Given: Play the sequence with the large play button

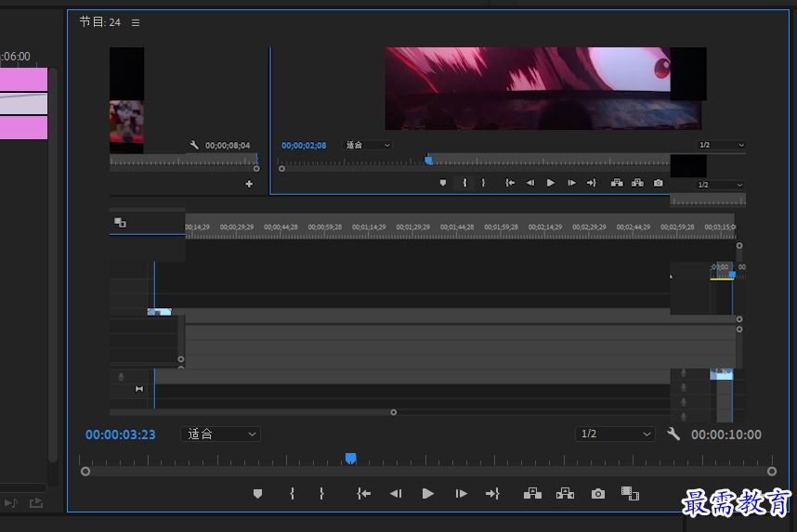Looking at the screenshot, I should click(428, 493).
